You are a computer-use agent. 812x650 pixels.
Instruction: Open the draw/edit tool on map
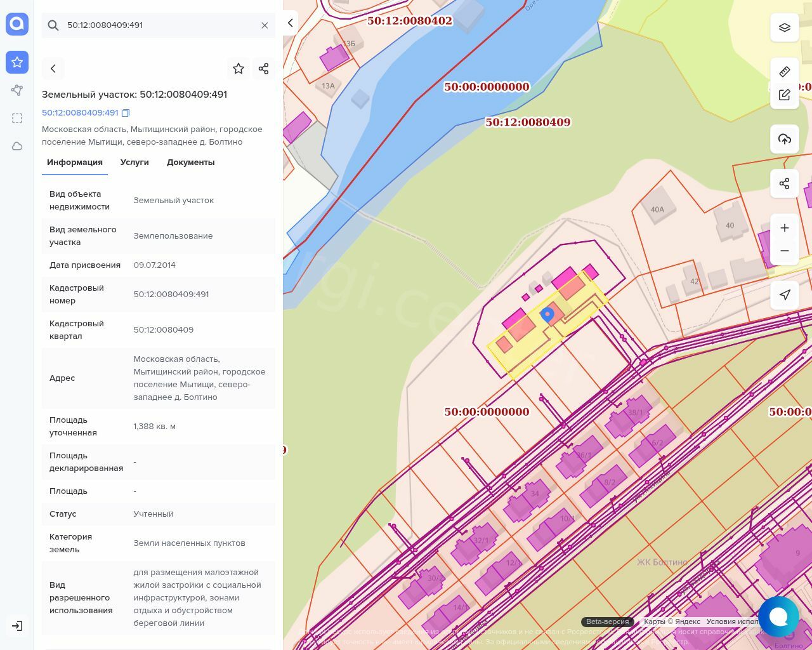pos(784,95)
